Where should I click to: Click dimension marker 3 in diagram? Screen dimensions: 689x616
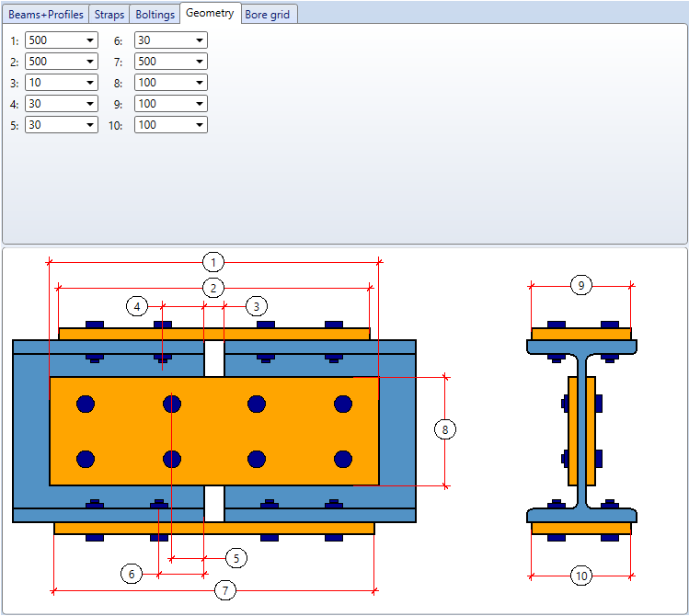click(x=256, y=306)
